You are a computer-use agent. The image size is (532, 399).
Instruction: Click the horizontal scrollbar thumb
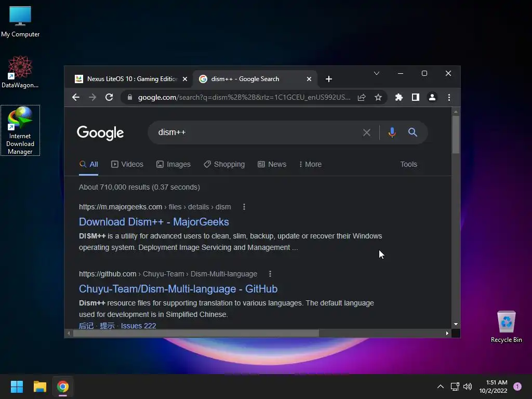[196, 333]
